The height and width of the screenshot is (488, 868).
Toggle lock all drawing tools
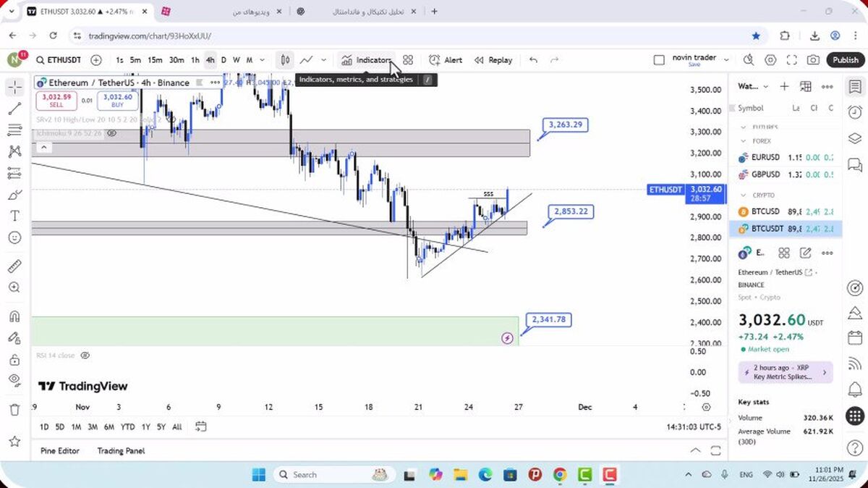[14, 359]
